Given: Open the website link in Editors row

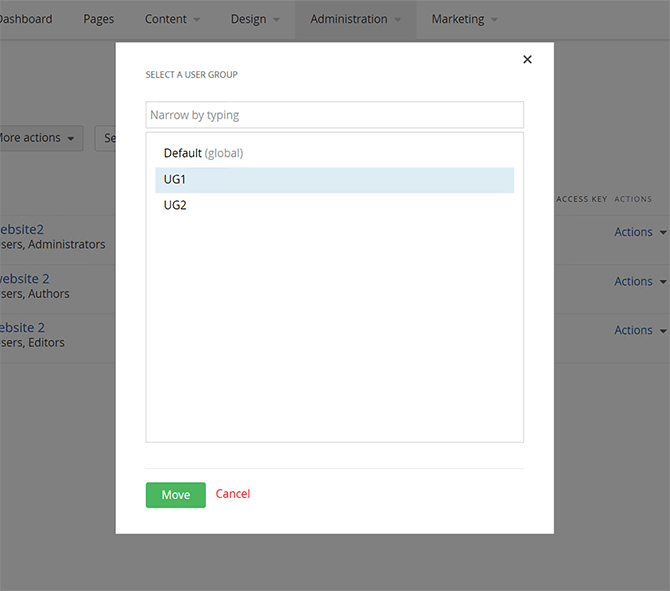Looking at the screenshot, I should tap(22, 328).
